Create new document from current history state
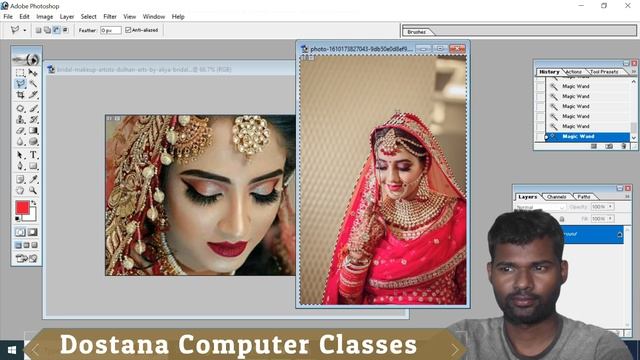Viewport: 640px width, 360px height. (594, 146)
